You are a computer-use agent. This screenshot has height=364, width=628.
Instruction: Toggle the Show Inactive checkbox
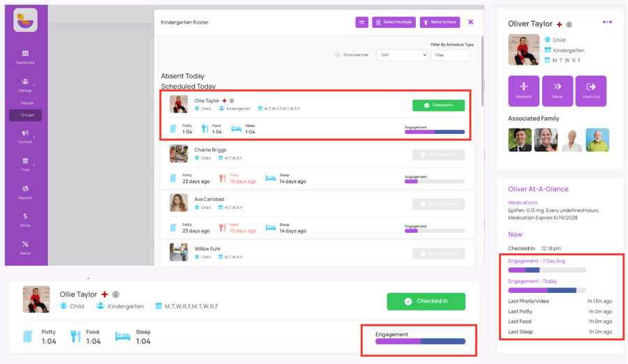(338, 55)
